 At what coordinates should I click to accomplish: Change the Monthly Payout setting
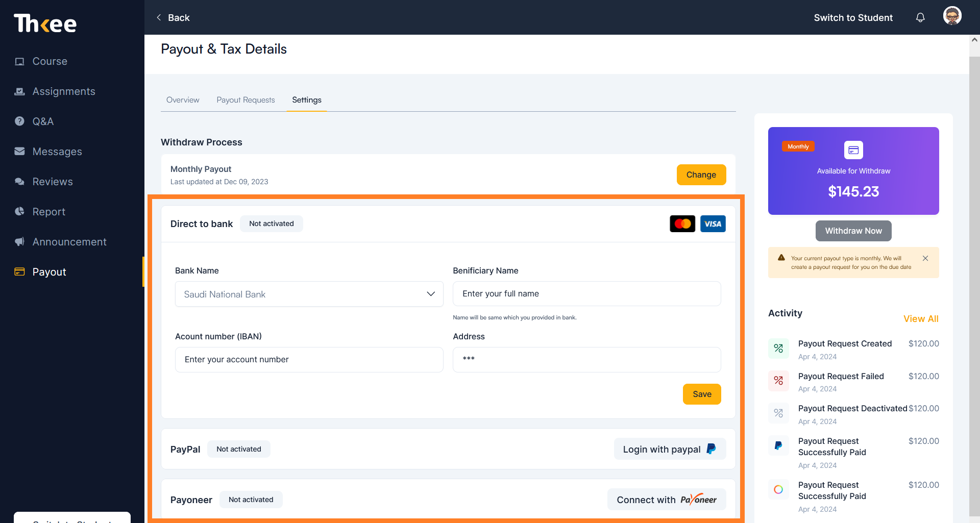pos(701,175)
